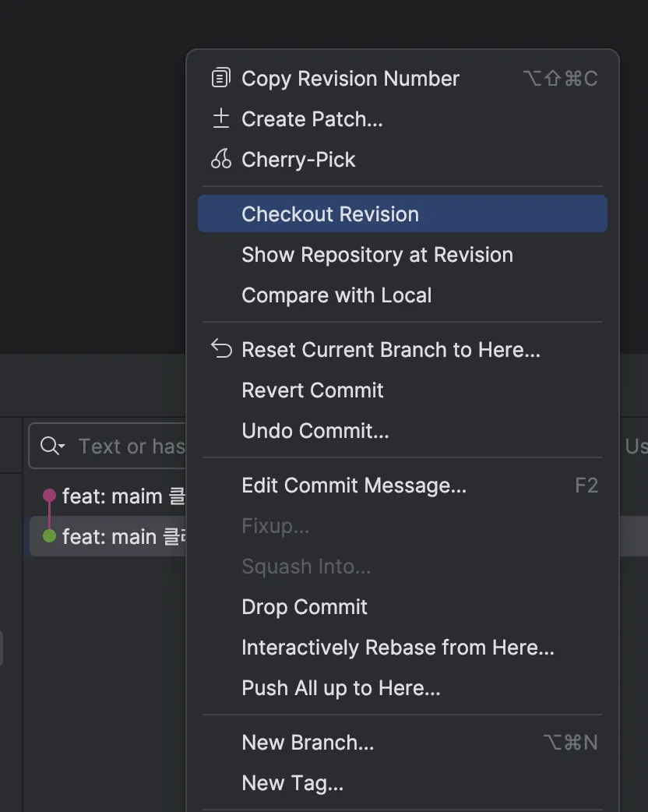Click the Copy Revision Number icon

tap(221, 78)
